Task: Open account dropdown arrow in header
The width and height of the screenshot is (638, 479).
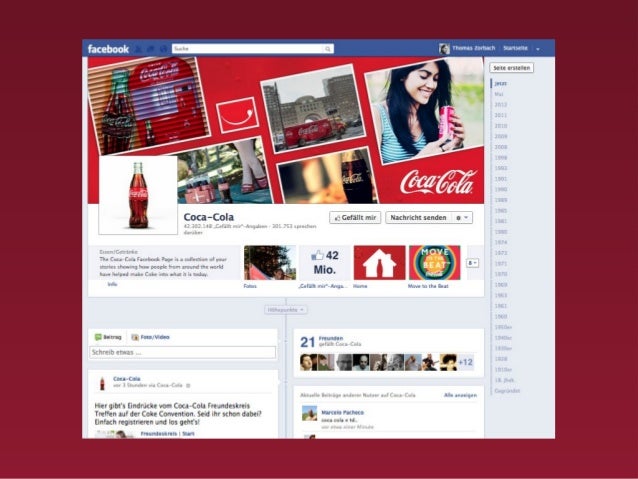Action: click(x=538, y=49)
